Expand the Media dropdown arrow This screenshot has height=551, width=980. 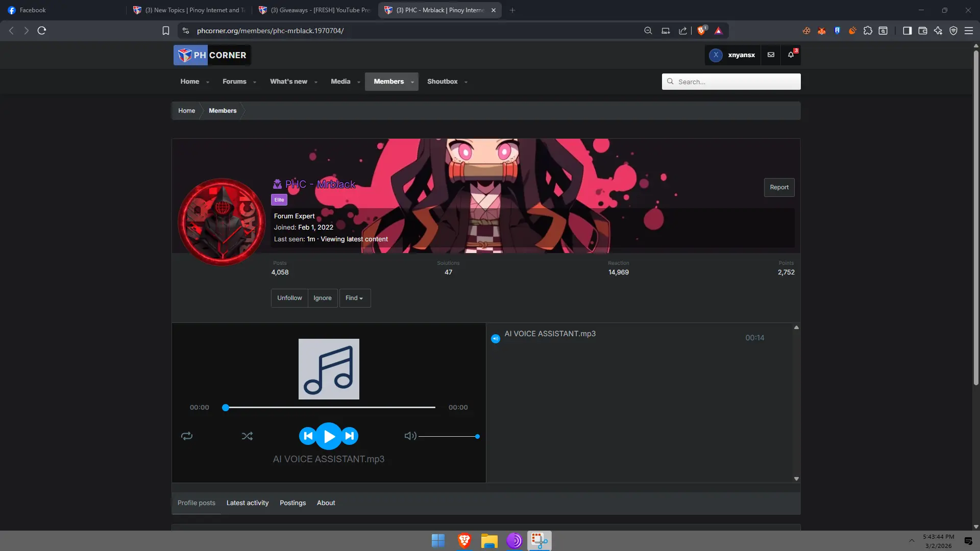click(359, 82)
